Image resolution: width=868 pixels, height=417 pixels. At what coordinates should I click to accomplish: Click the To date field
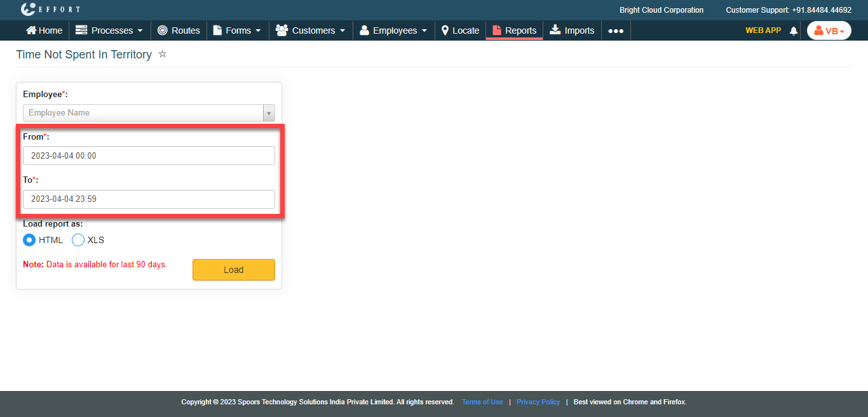[x=149, y=199]
